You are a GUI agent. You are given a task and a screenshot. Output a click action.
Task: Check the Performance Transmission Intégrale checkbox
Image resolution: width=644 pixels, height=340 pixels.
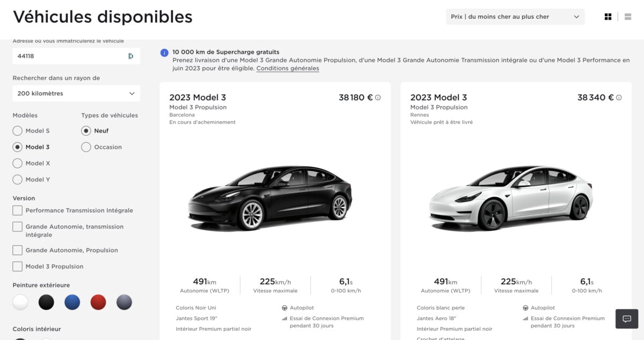coord(17,211)
